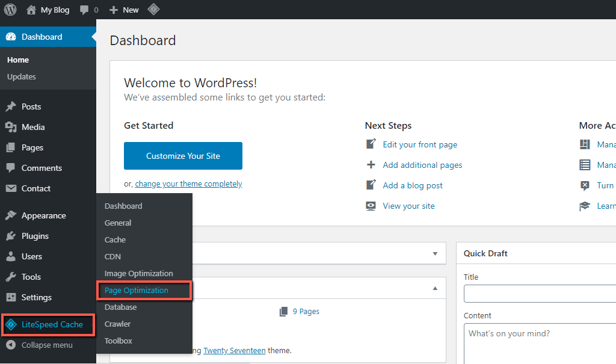Choose Image Optimization in the flyout menu
This screenshot has width=616, height=364.
138,274
